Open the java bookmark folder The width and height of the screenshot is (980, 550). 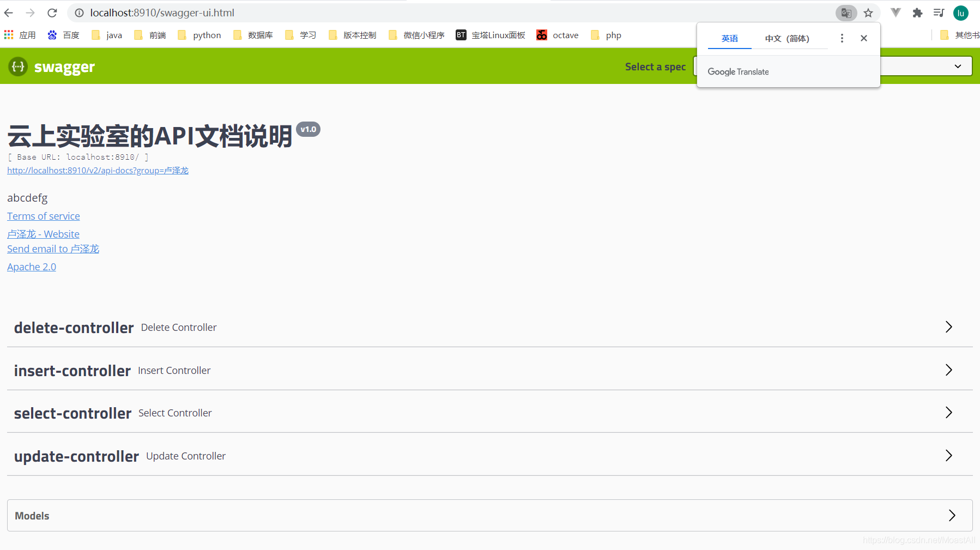click(107, 35)
